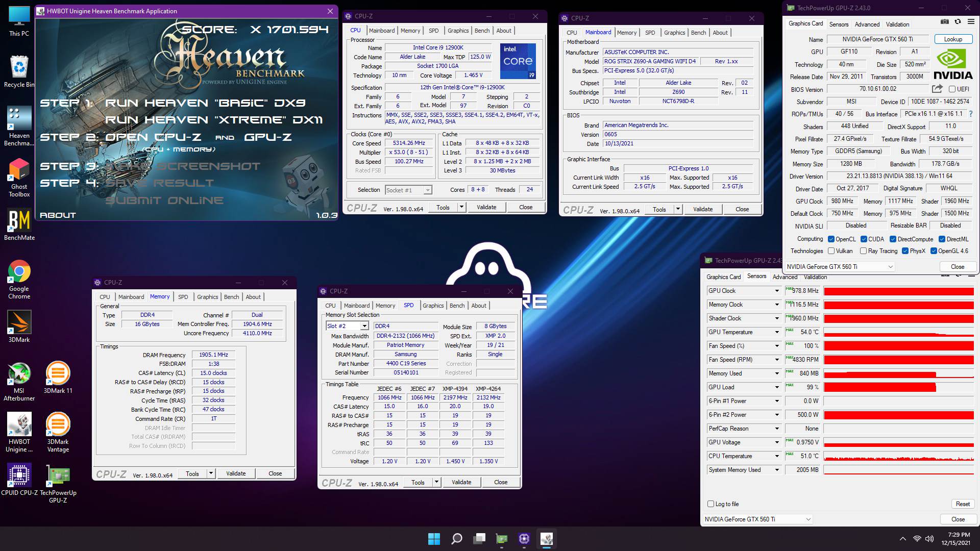Switch to HWBOT Heaven via taskbar icon
980x551 pixels.
pos(547,539)
